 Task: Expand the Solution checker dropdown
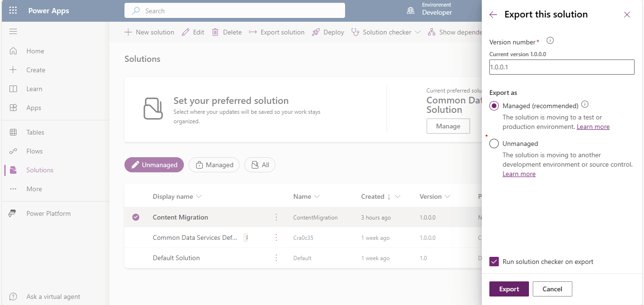tap(417, 32)
